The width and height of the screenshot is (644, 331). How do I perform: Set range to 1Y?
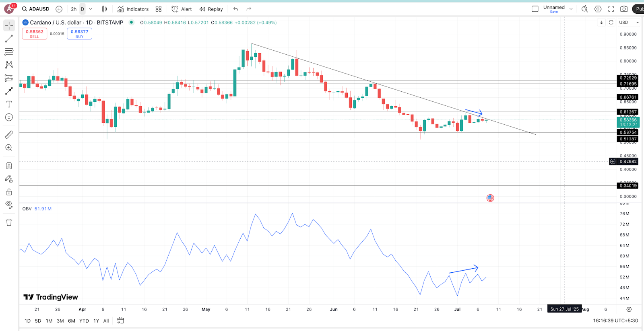coord(96,321)
